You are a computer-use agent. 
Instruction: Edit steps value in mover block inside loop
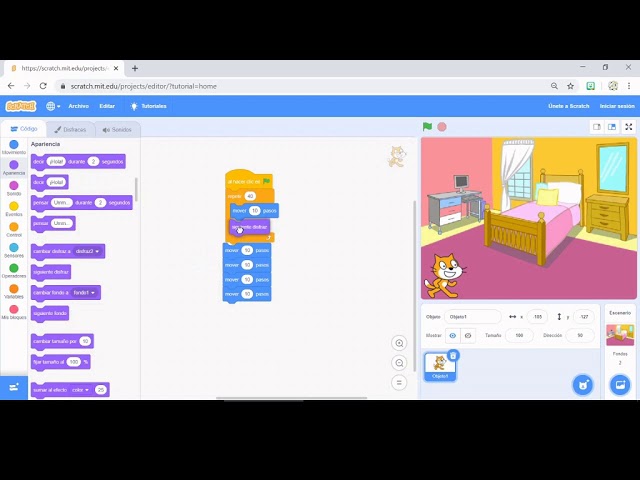[255, 211]
